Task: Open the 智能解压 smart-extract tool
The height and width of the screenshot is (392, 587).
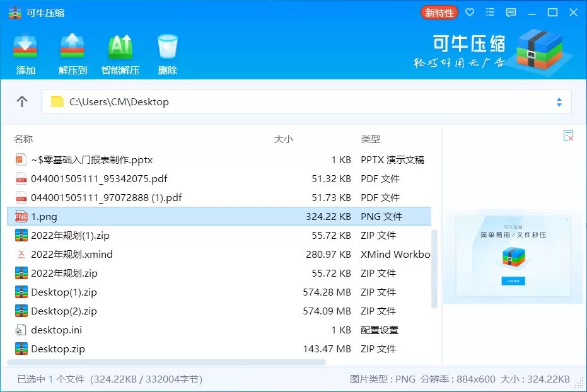Action: pyautogui.click(x=120, y=50)
